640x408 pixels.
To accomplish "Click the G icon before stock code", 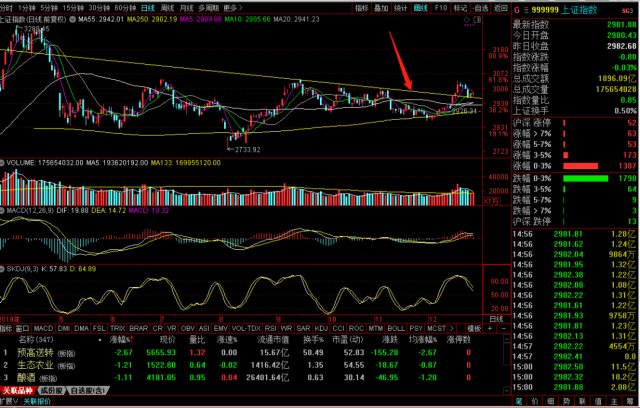I will 517,7.
